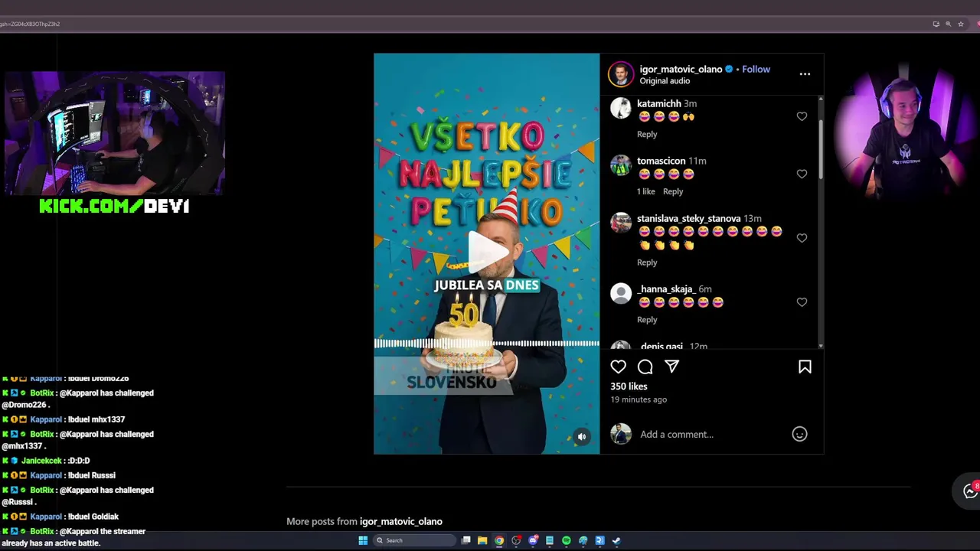Image resolution: width=980 pixels, height=551 pixels.
Task: Open Task View on the taskbar
Action: [465, 540]
